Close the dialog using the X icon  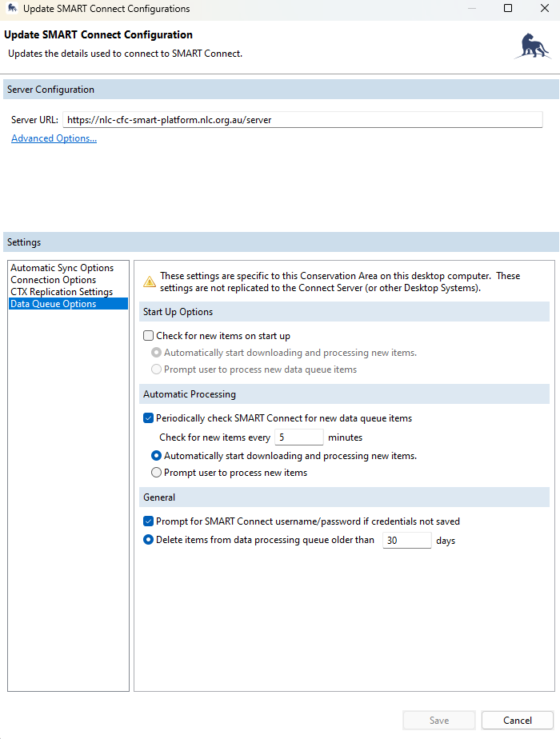coord(542,9)
